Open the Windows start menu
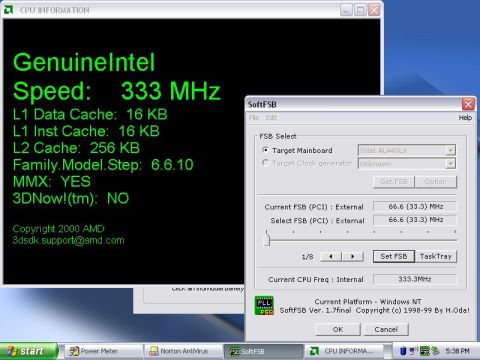The height and width of the screenshot is (360, 480). pyautogui.click(x=29, y=351)
